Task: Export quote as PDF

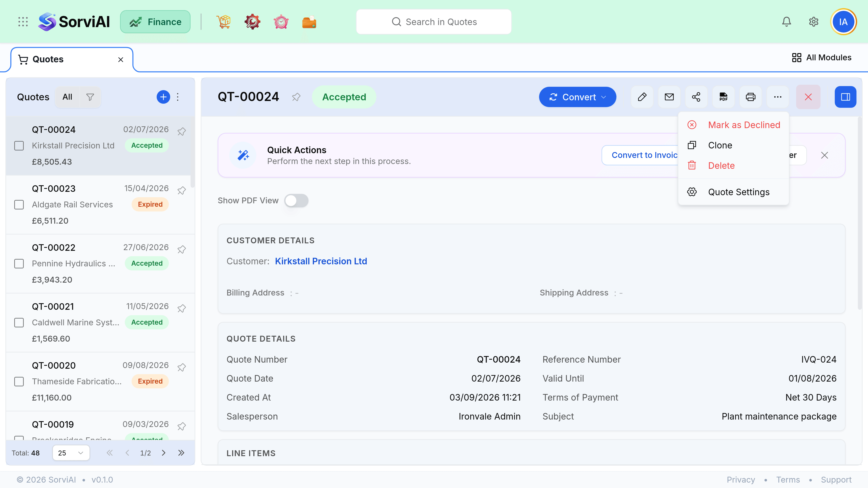Action: coord(723,97)
